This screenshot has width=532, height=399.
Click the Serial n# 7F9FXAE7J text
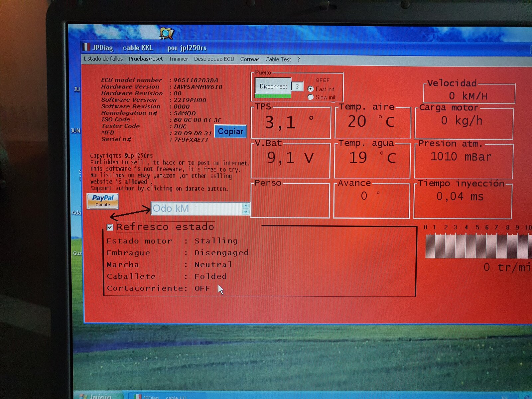click(x=191, y=140)
